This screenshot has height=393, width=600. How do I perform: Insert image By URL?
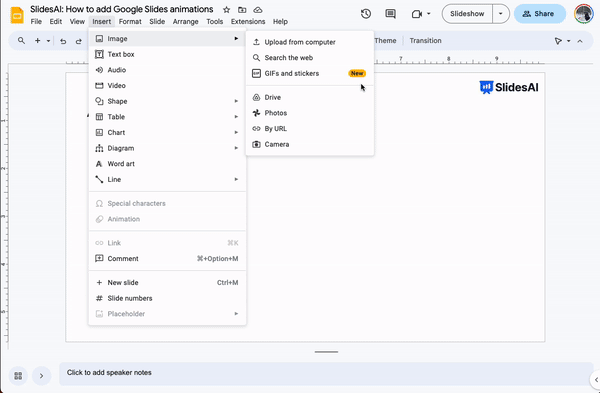click(310, 129)
